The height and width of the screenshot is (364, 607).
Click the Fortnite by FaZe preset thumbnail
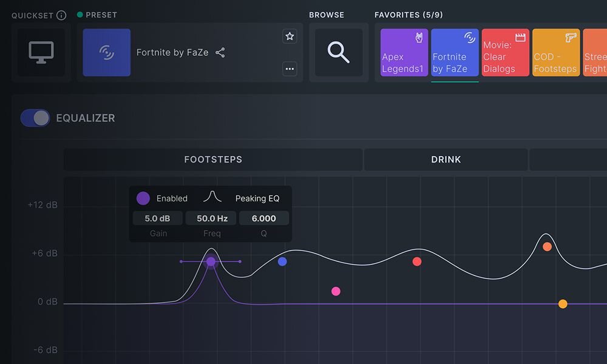coord(106,52)
